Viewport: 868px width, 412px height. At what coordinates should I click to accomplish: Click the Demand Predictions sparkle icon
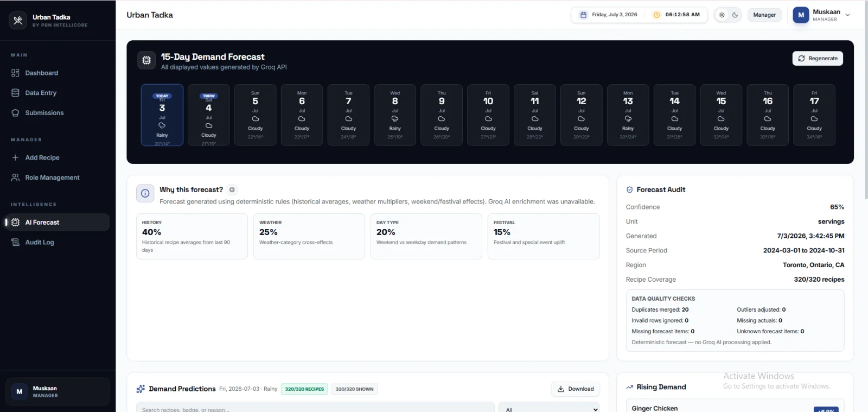141,389
